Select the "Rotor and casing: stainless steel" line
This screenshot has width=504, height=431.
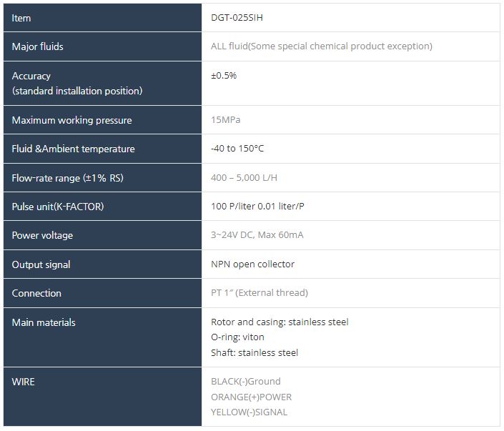coord(280,322)
